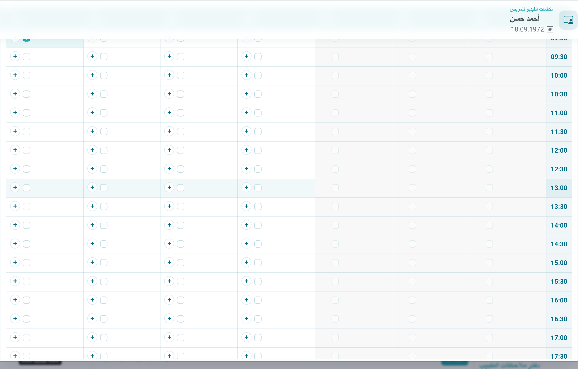Select the 16:30 checkbox in leftmost column

tap(27, 319)
